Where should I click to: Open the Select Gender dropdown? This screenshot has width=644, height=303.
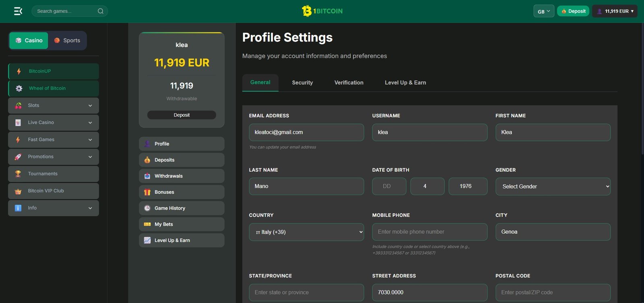click(x=553, y=186)
